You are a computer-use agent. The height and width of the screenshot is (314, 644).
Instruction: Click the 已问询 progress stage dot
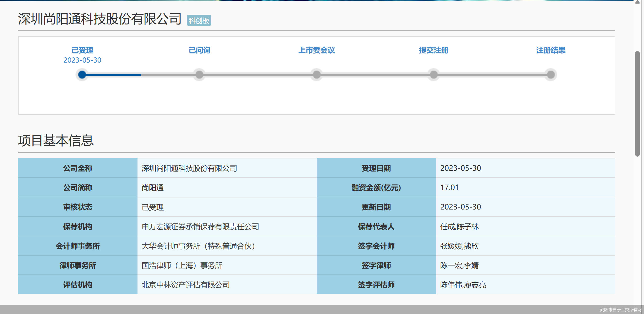pyautogui.click(x=199, y=75)
